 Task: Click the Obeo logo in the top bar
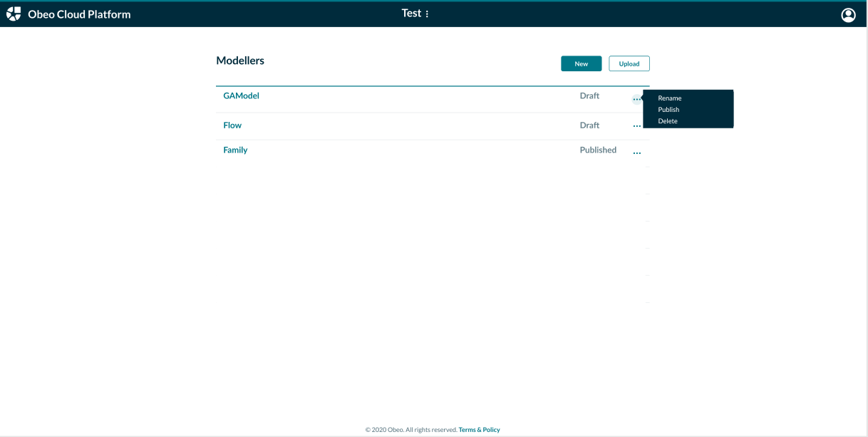point(12,13)
